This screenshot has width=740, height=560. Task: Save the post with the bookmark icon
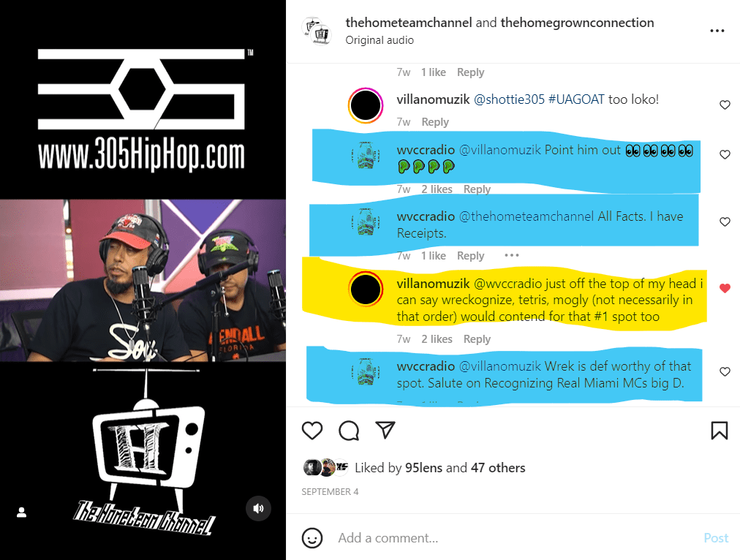pos(720,431)
